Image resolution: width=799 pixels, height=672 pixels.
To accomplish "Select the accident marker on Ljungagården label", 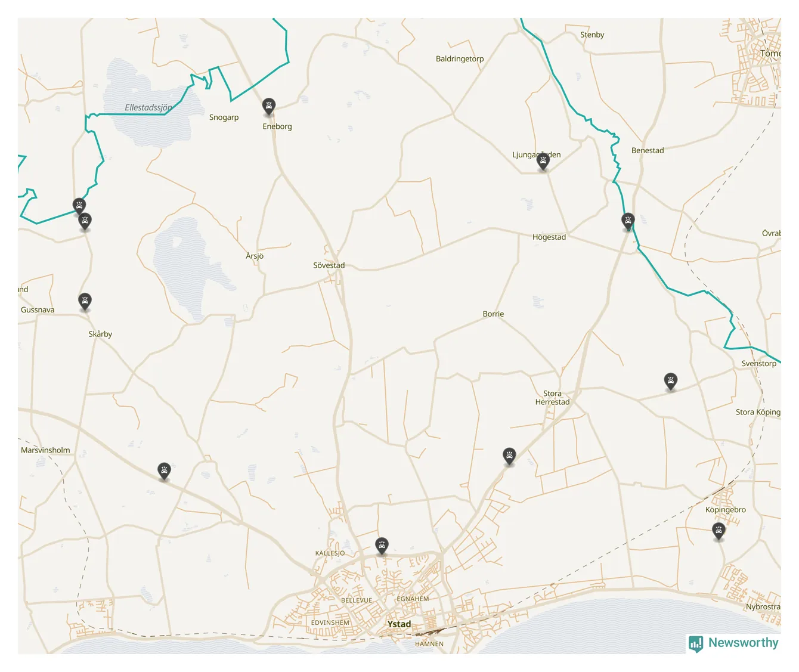I will [543, 160].
